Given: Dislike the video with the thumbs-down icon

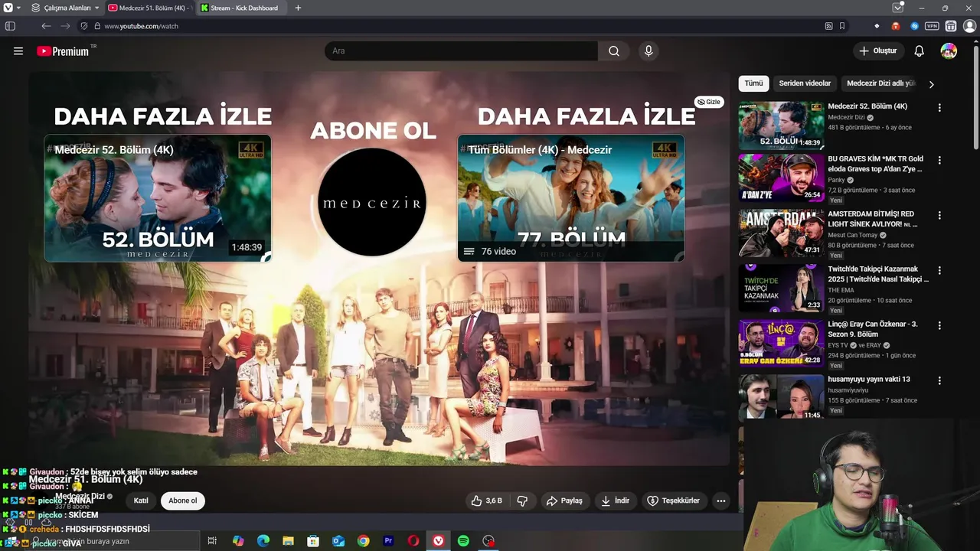Looking at the screenshot, I should pyautogui.click(x=522, y=500).
